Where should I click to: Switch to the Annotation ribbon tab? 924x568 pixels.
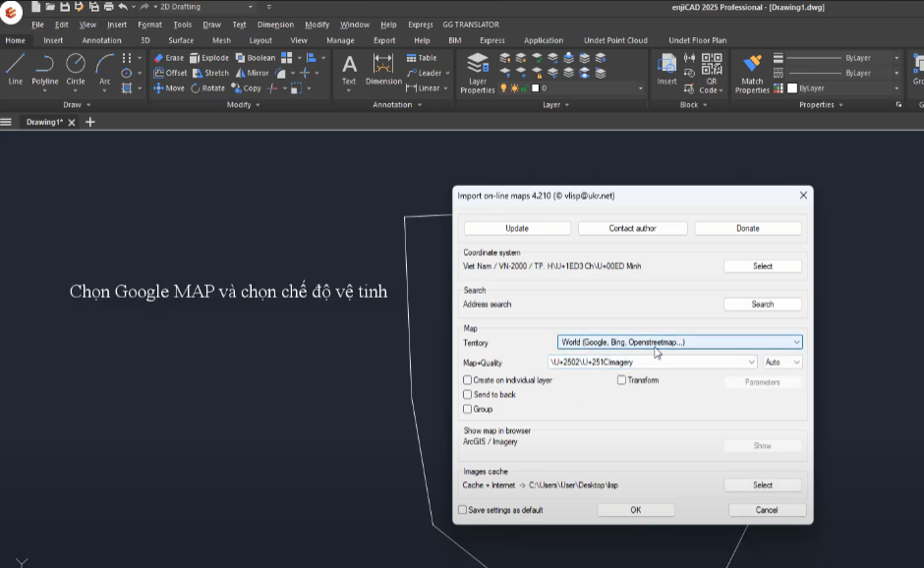tap(101, 40)
